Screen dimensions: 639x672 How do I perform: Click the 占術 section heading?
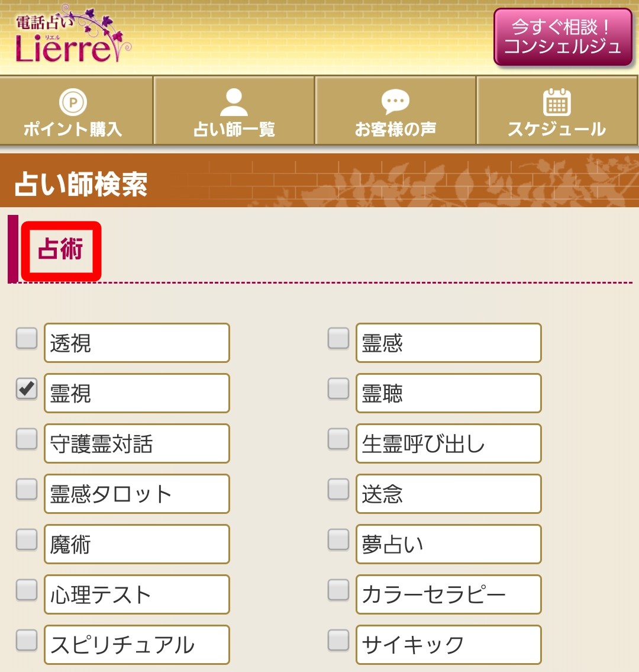61,250
